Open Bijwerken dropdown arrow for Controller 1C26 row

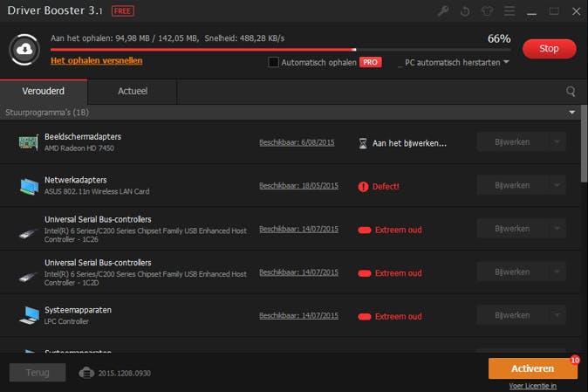coord(557,229)
